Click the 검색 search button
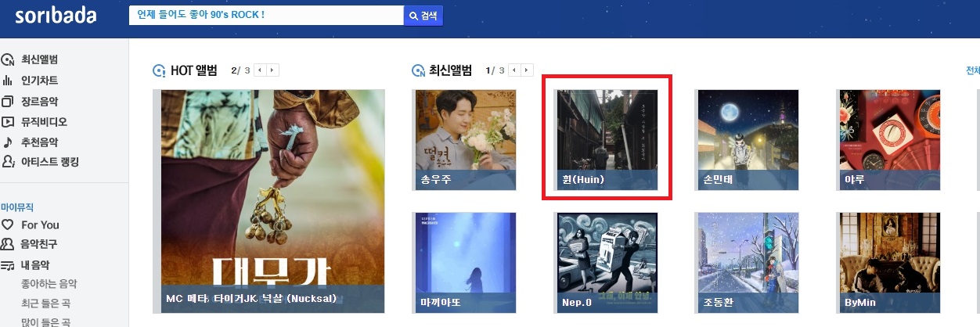The width and height of the screenshot is (980, 327). [x=423, y=16]
